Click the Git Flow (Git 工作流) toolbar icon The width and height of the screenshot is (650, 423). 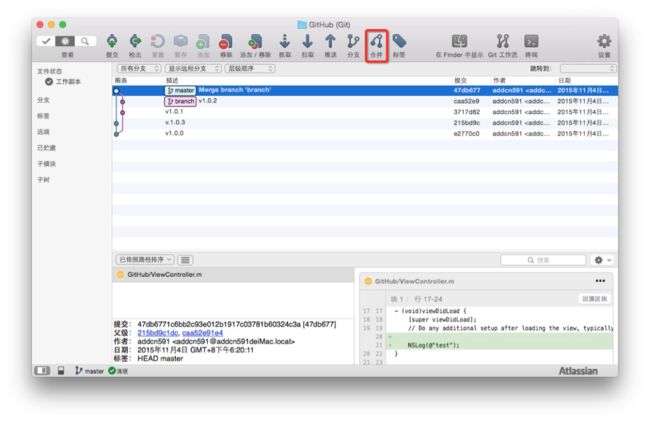[x=503, y=41]
